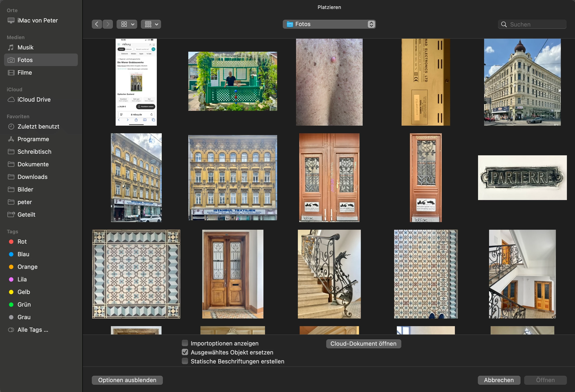Enable Importoptionen anzeigen checkbox

click(185, 343)
